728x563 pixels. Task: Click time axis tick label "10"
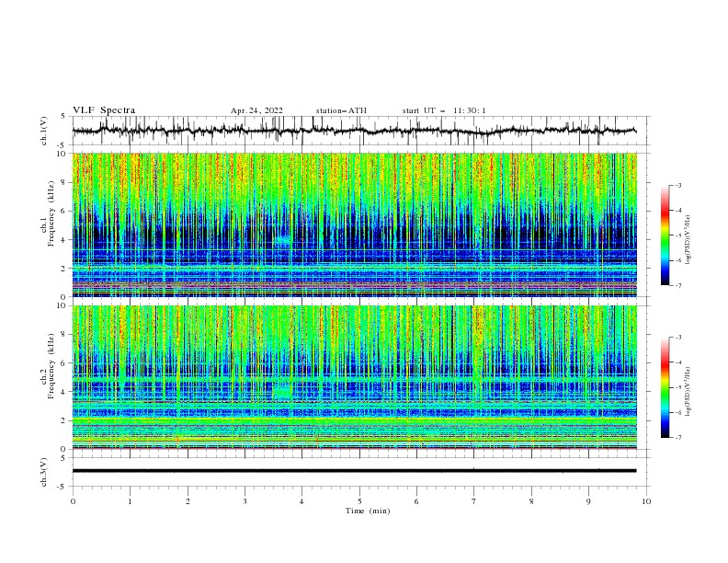646,501
